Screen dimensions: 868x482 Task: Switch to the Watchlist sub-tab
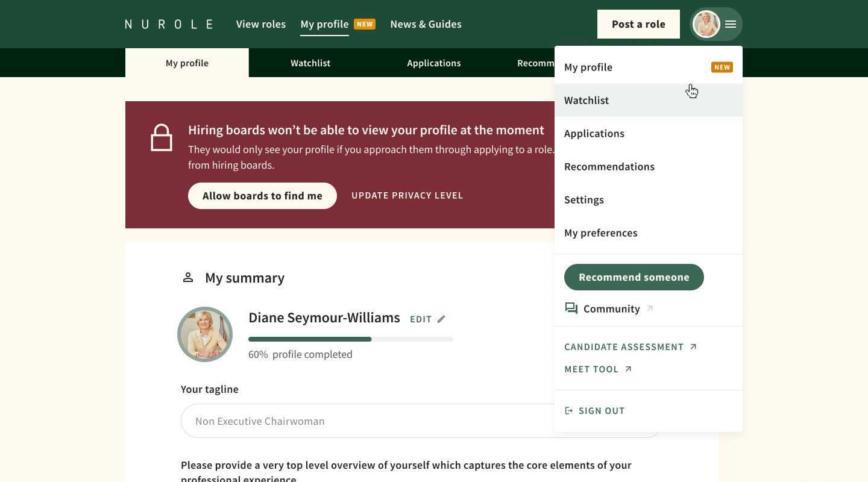[310, 63]
